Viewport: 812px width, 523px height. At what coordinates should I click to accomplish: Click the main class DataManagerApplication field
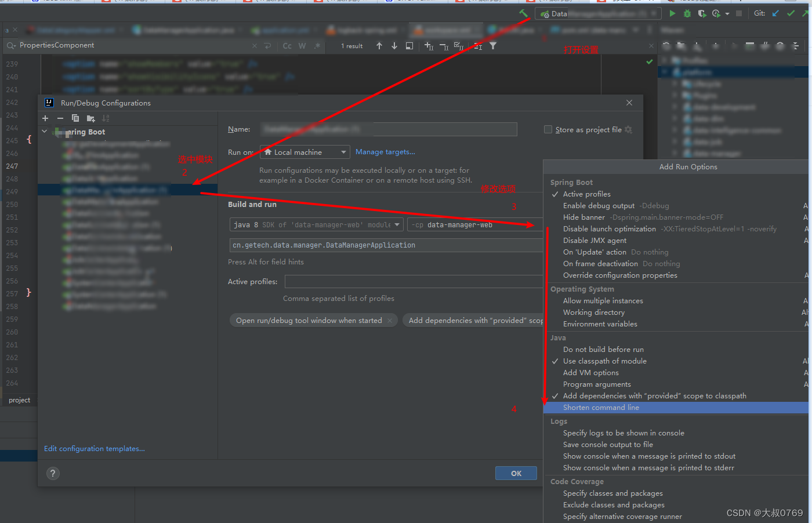[386, 245]
